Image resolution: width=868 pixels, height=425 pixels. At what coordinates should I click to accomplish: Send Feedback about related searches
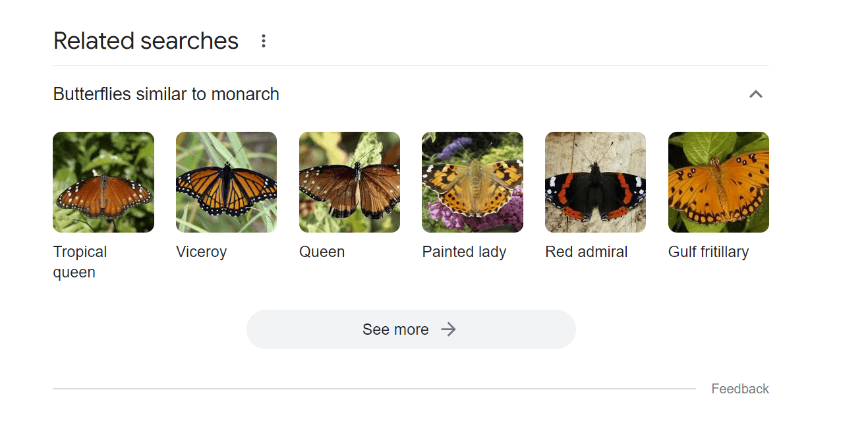pyautogui.click(x=739, y=388)
